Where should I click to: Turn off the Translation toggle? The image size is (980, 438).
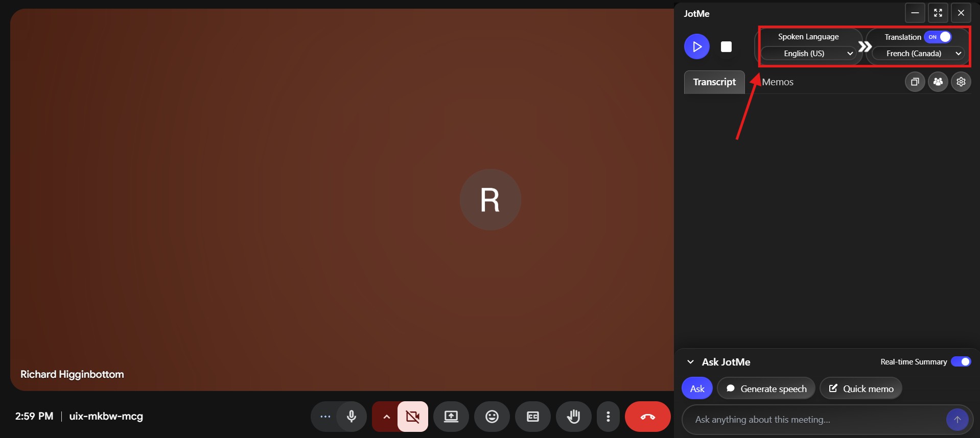[938, 37]
